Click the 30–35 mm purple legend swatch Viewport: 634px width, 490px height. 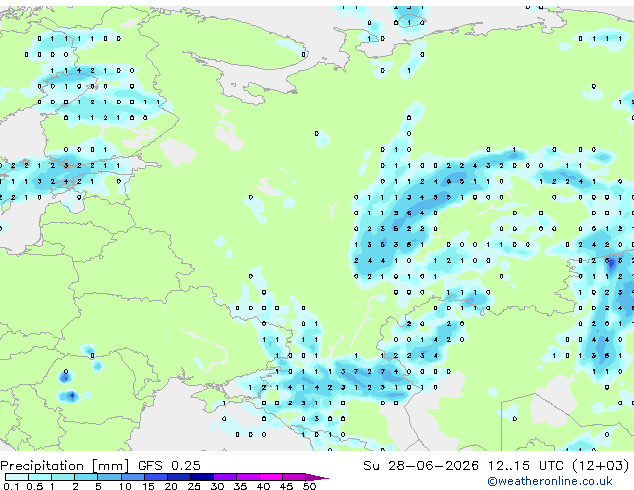[225, 477]
